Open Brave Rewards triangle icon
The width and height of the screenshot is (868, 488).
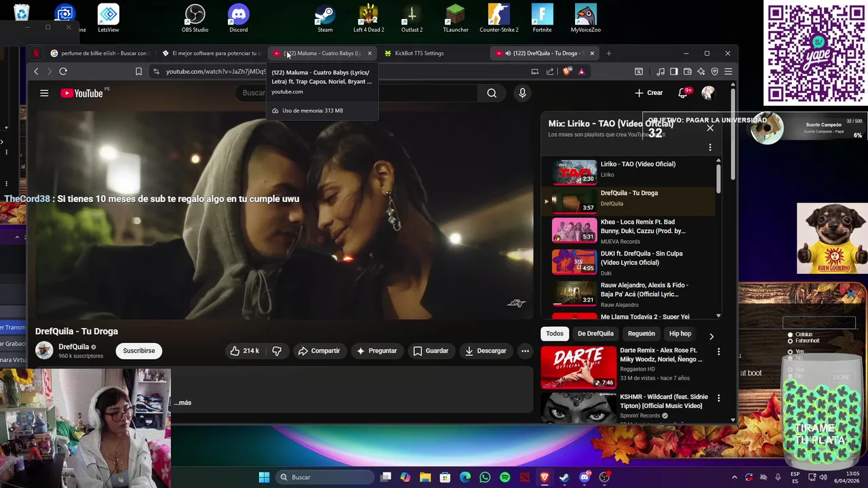pyautogui.click(x=581, y=71)
